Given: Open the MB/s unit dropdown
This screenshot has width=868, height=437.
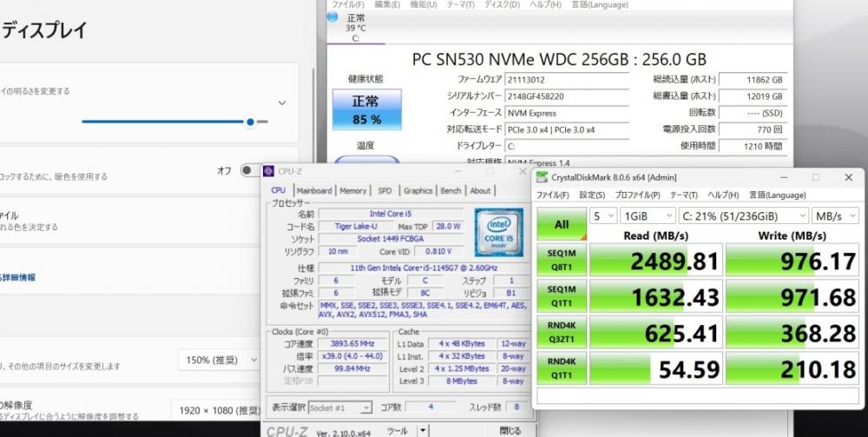Looking at the screenshot, I should [x=835, y=215].
